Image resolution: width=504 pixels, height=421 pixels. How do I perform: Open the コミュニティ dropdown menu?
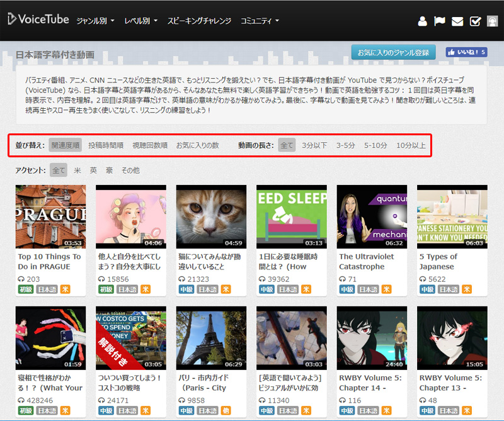pyautogui.click(x=259, y=21)
